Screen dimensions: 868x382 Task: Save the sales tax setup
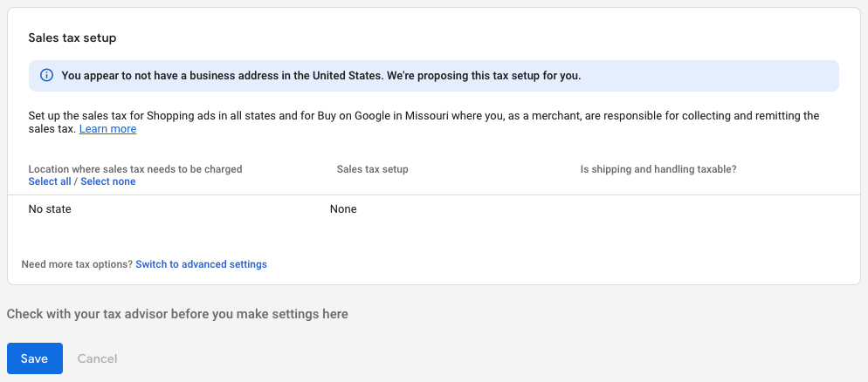pos(35,358)
